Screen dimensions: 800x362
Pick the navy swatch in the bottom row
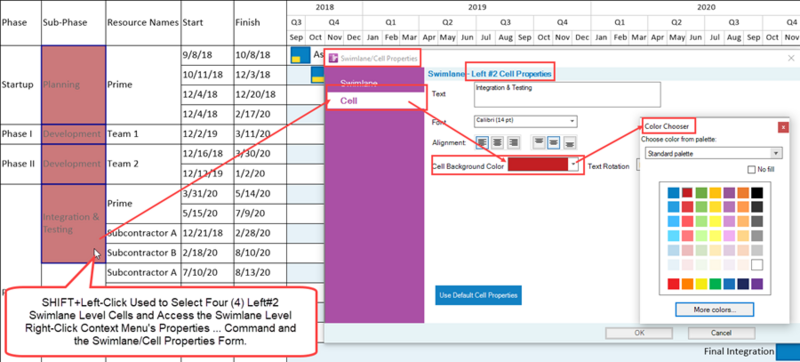click(743, 283)
